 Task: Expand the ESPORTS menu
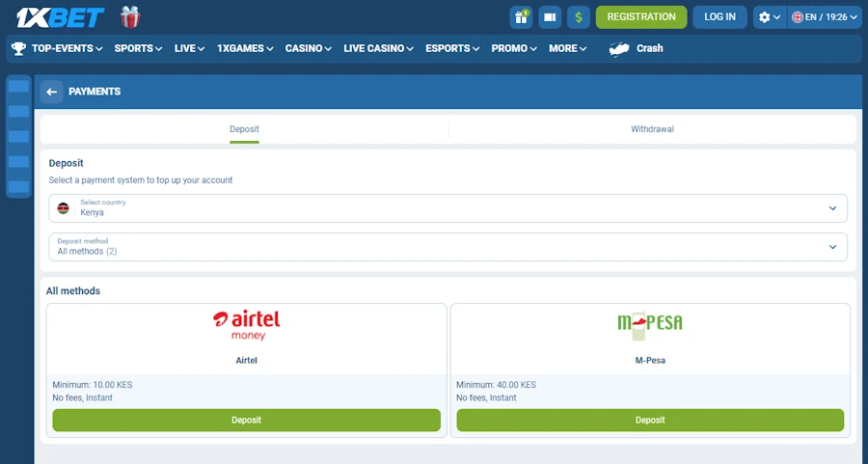click(452, 49)
